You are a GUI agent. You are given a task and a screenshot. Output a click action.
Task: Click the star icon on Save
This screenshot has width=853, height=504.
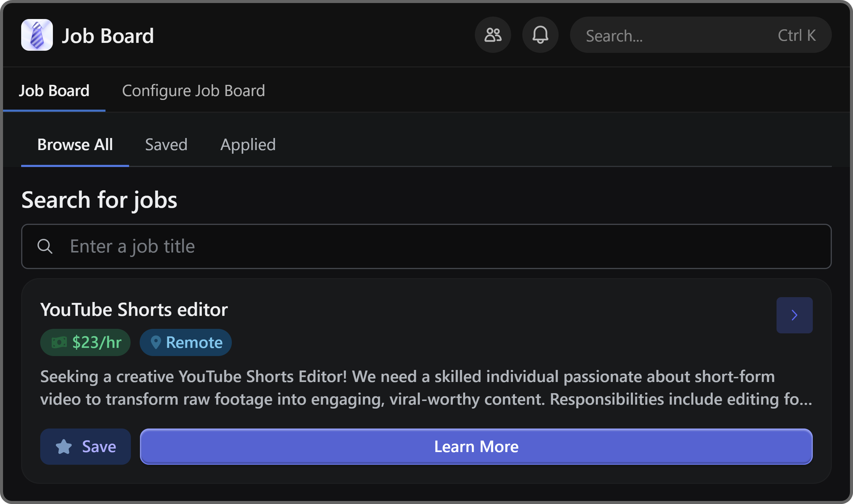63,447
